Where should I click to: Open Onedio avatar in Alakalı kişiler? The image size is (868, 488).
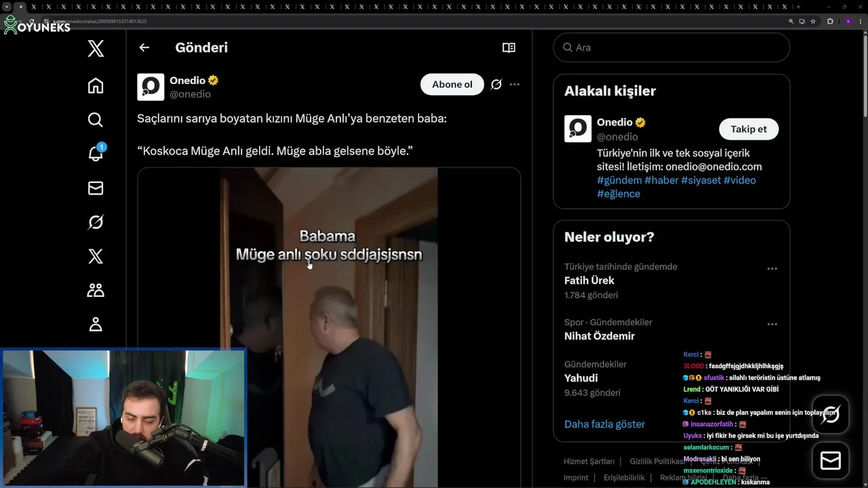click(x=578, y=129)
